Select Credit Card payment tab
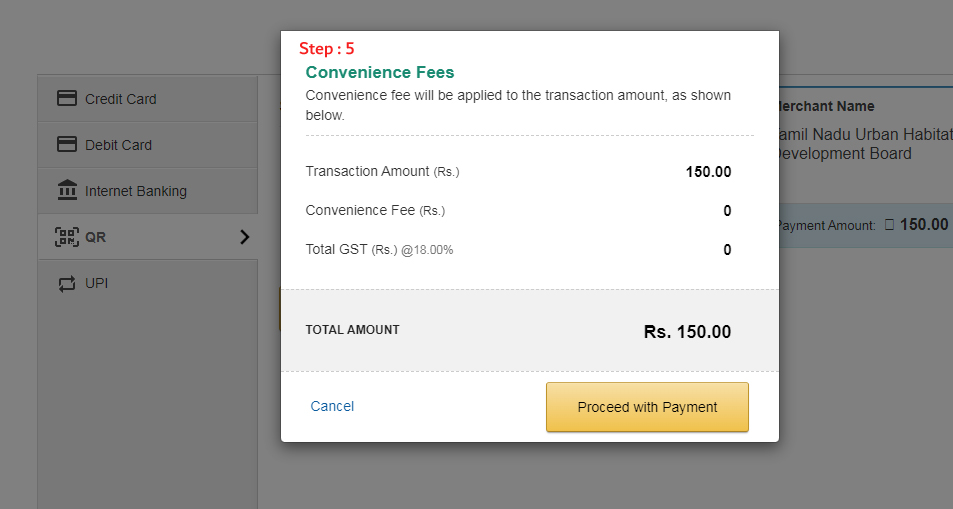The image size is (953, 509). click(x=148, y=99)
